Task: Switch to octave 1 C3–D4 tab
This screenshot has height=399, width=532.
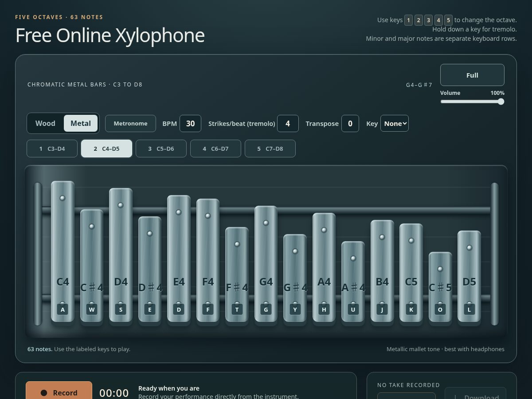Action: click(x=52, y=149)
